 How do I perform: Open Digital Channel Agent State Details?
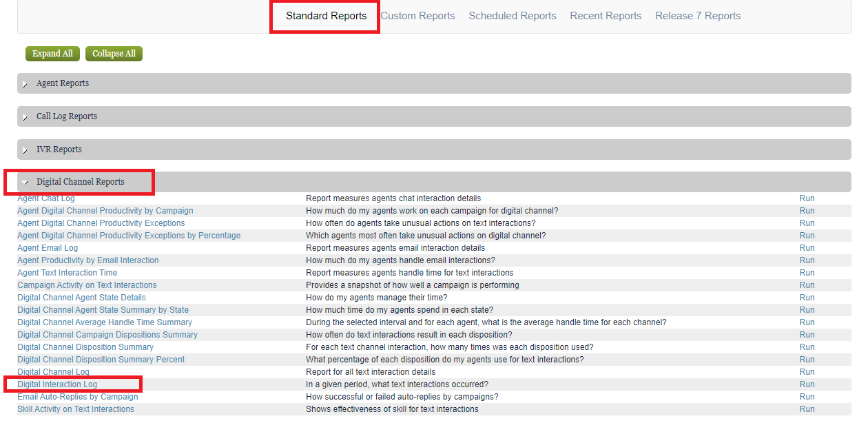81,298
